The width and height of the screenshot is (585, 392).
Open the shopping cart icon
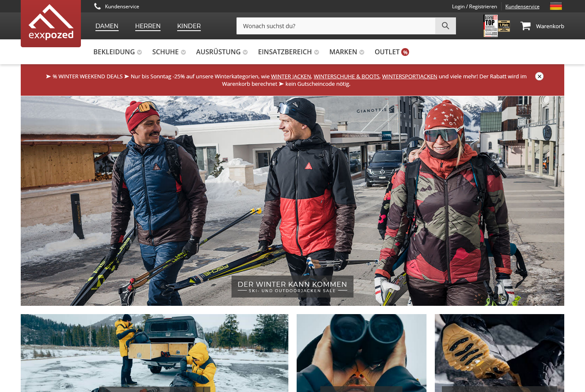pos(525,26)
